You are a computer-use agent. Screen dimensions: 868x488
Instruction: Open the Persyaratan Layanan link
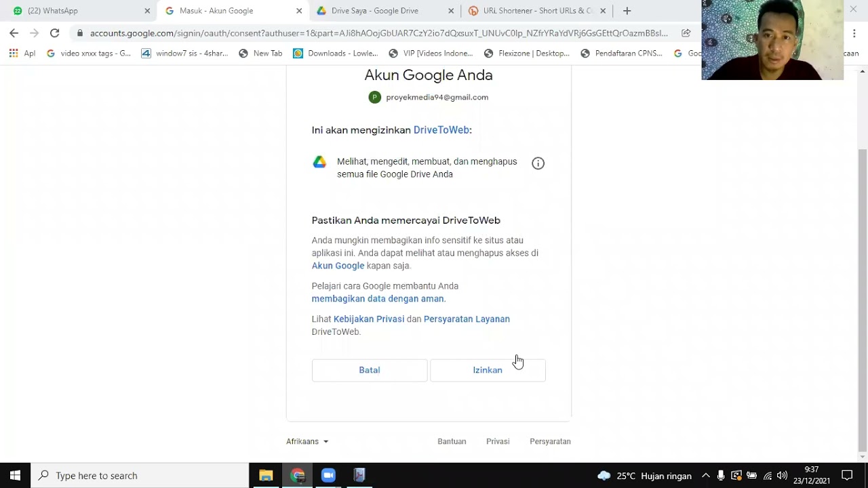pos(467,319)
